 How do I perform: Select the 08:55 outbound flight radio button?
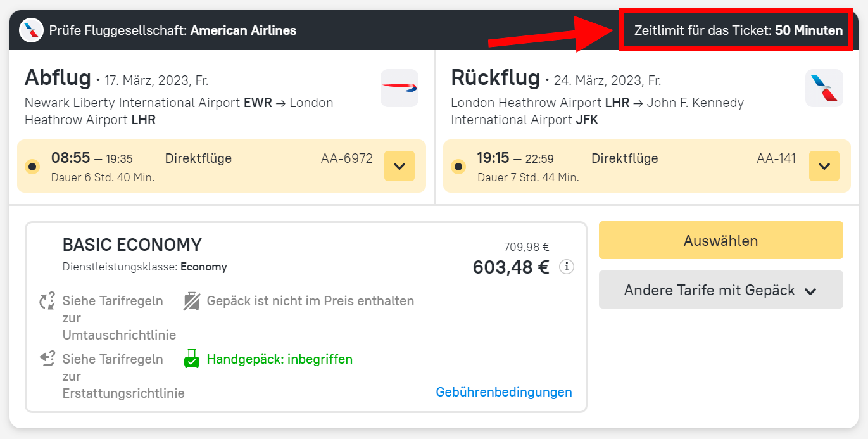click(32, 167)
